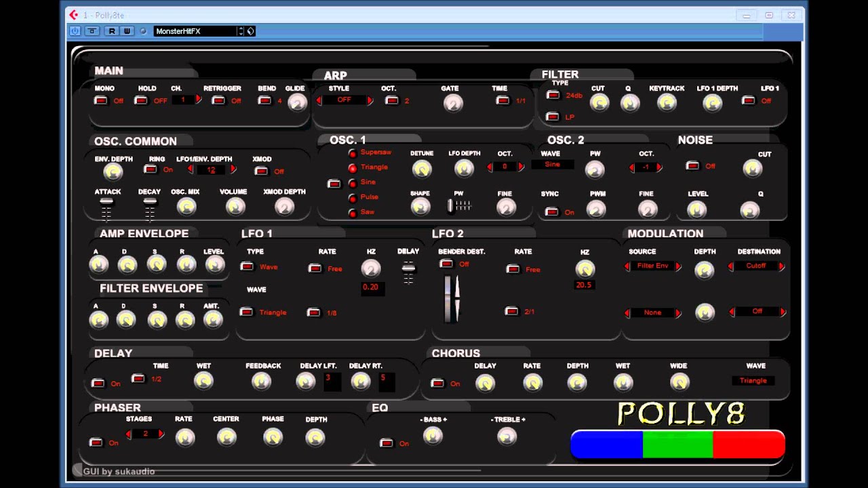
Task: Toggle the XMOD switch in Osc. Common
Action: [x=261, y=171]
